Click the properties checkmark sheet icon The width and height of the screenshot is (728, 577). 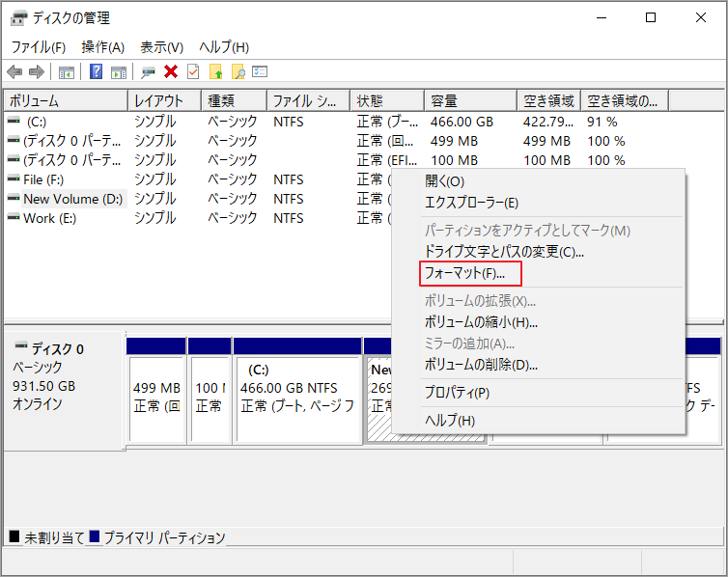[x=193, y=71]
